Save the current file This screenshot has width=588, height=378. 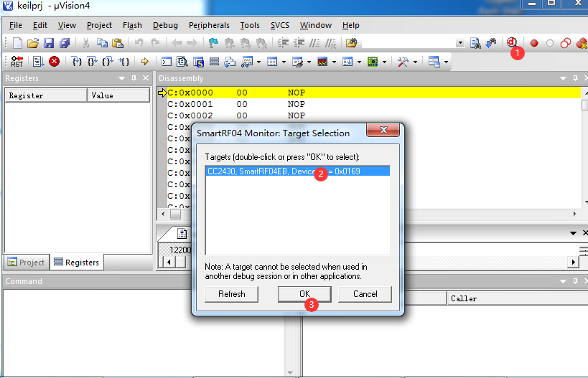pyautogui.click(x=49, y=43)
